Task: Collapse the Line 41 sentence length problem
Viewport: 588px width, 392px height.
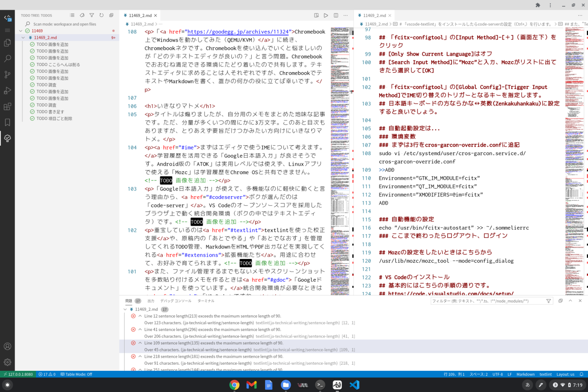Action: click(140, 330)
